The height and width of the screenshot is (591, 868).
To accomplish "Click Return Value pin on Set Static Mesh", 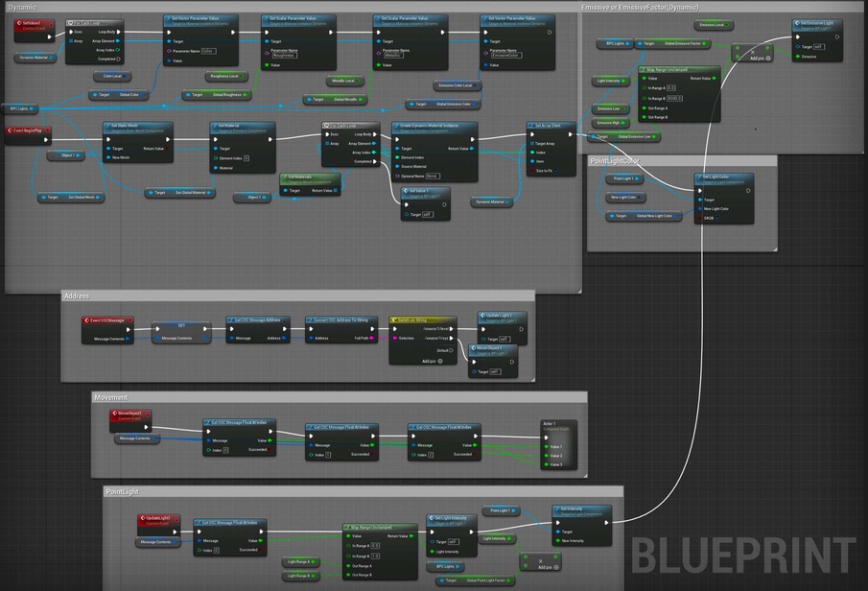I will [x=167, y=149].
